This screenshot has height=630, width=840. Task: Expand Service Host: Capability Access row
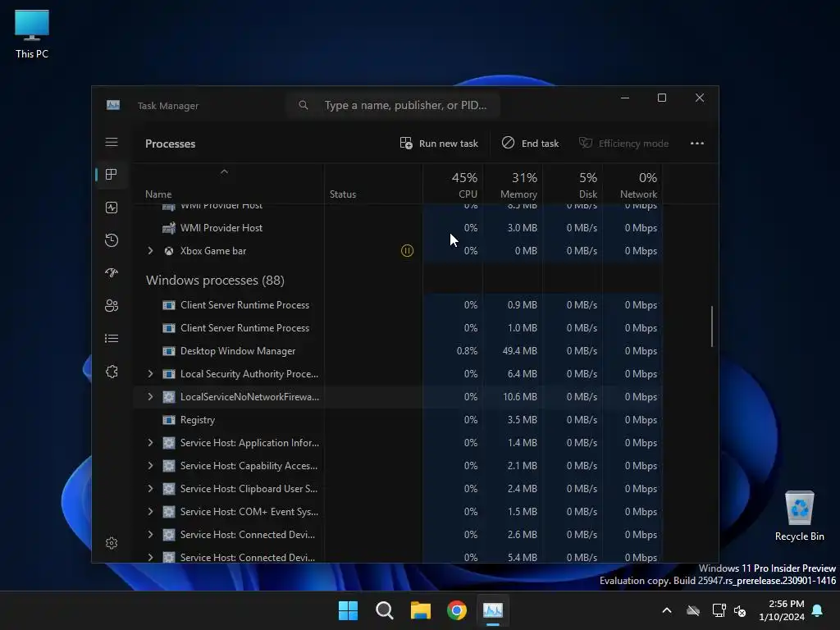coord(151,466)
